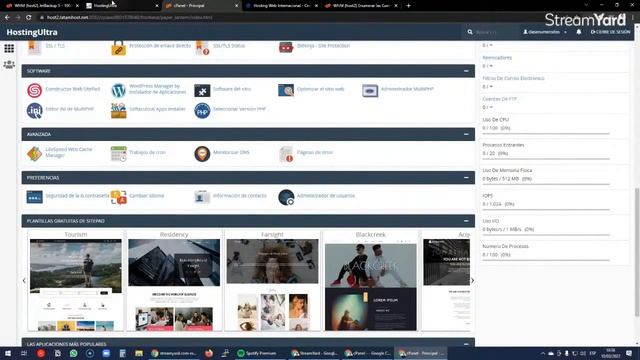Image resolution: width=640 pixels, height=360 pixels.
Task: Click the Filtros de correo electrónico link
Action: click(513, 78)
